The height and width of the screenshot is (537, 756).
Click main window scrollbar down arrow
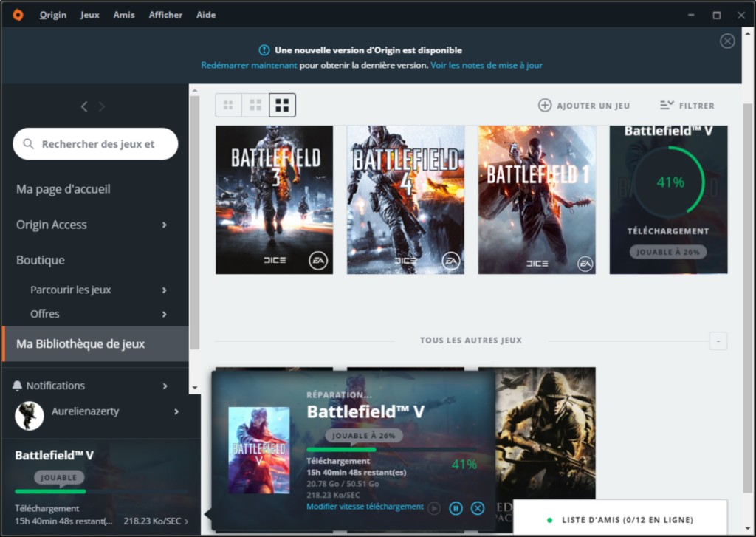748,530
